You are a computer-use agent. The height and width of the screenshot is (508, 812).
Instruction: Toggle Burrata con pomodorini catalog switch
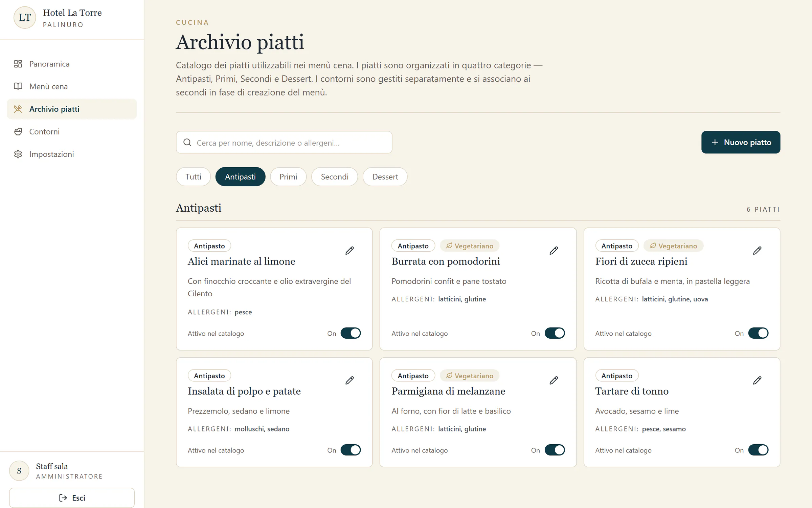click(555, 333)
